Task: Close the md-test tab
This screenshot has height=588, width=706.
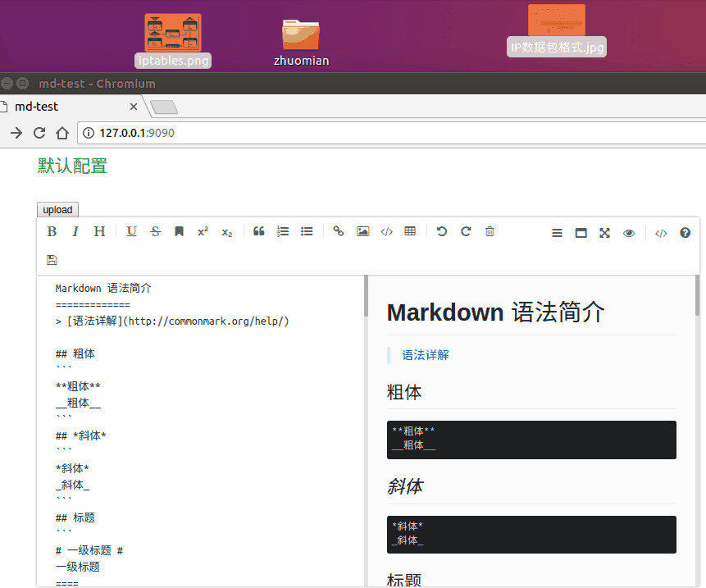Action: 134,107
